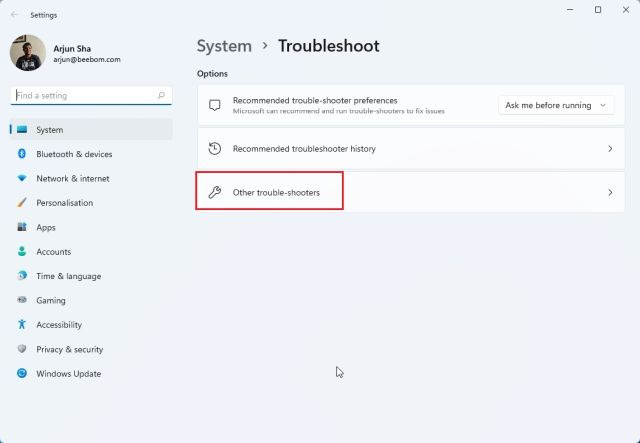The width and height of the screenshot is (640, 443).
Task: Click chevron on Other trouble-shooters row
Action: (x=610, y=192)
